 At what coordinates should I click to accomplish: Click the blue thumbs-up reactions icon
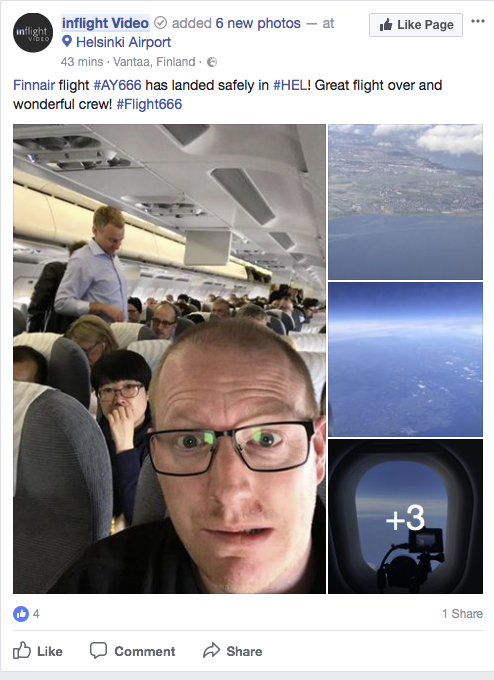click(21, 614)
